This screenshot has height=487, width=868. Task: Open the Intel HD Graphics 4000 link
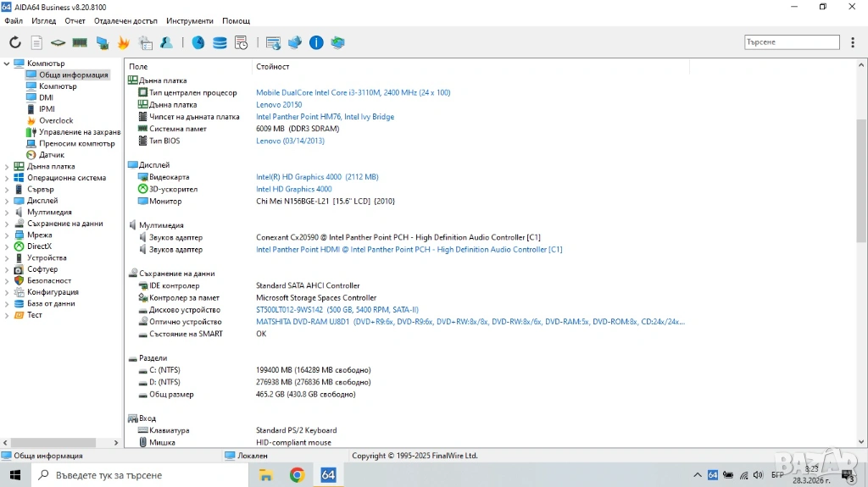(293, 189)
